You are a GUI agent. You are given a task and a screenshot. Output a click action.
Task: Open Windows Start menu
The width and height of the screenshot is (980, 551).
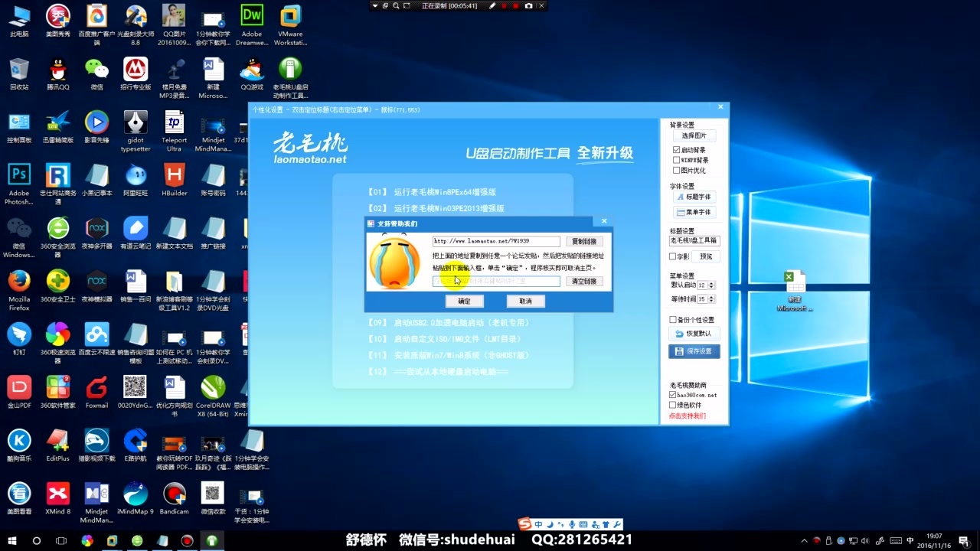pyautogui.click(x=11, y=540)
